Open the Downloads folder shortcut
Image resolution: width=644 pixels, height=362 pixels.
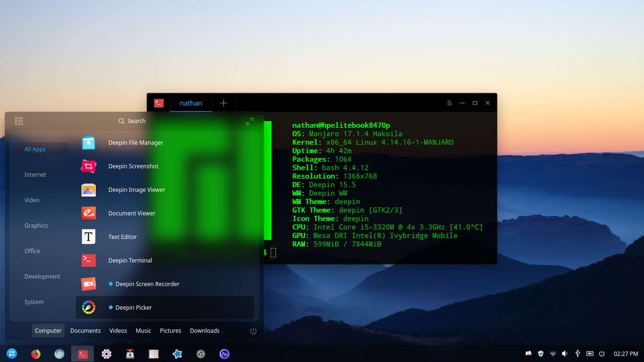205,331
